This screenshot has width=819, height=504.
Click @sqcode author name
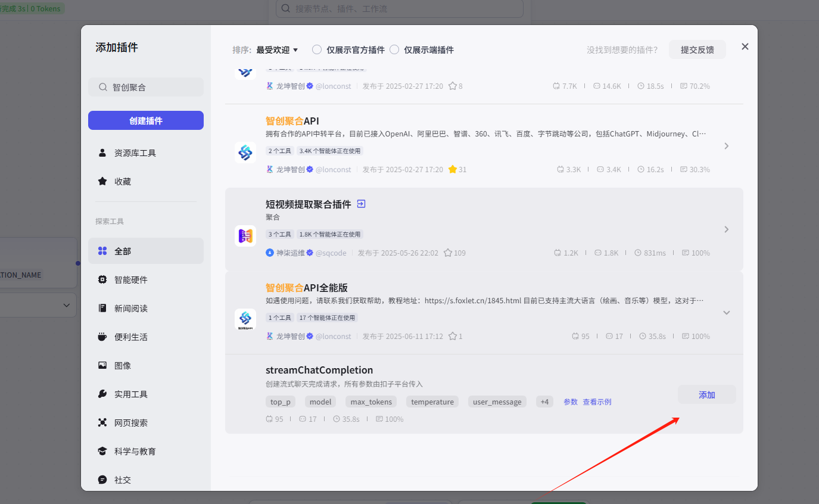click(x=331, y=253)
